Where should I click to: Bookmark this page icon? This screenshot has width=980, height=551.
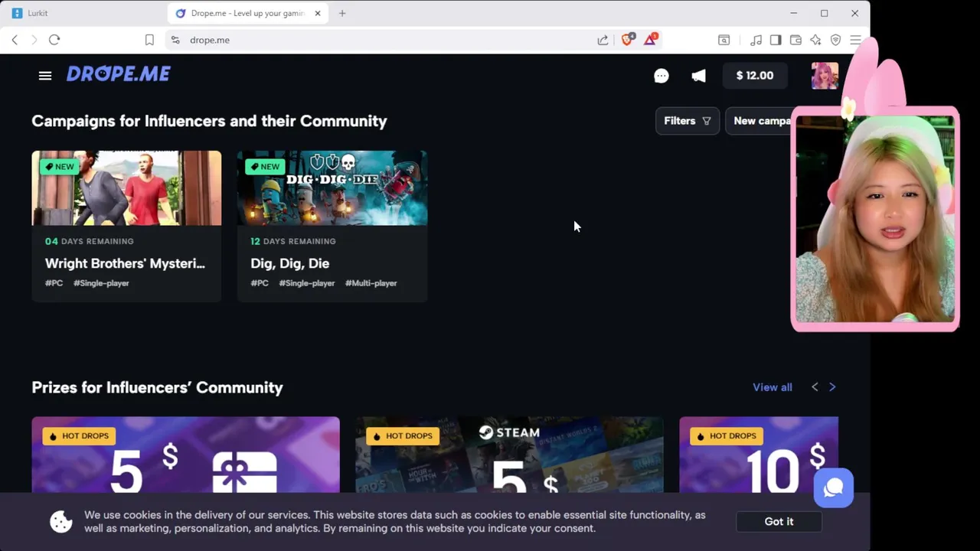click(x=149, y=40)
